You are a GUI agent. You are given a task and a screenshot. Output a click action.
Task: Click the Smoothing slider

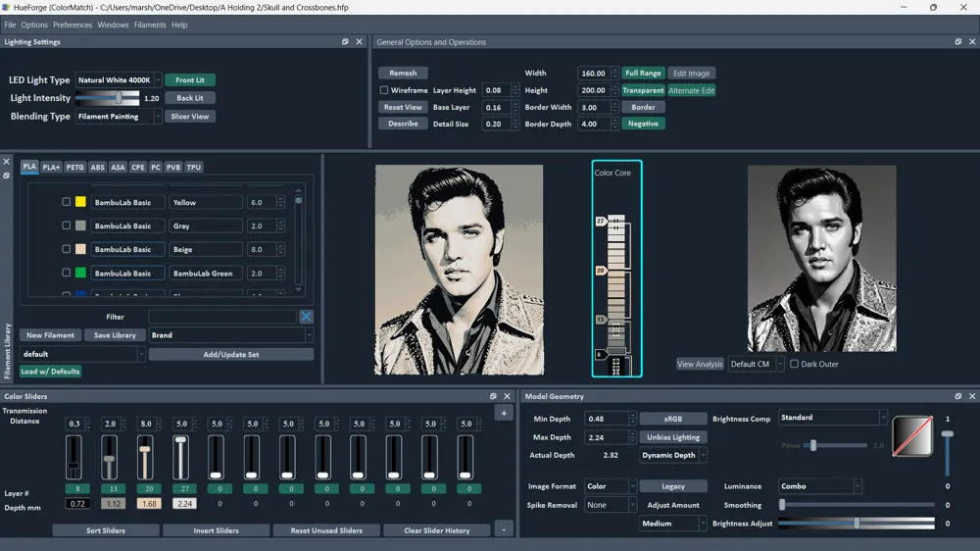tap(857, 505)
